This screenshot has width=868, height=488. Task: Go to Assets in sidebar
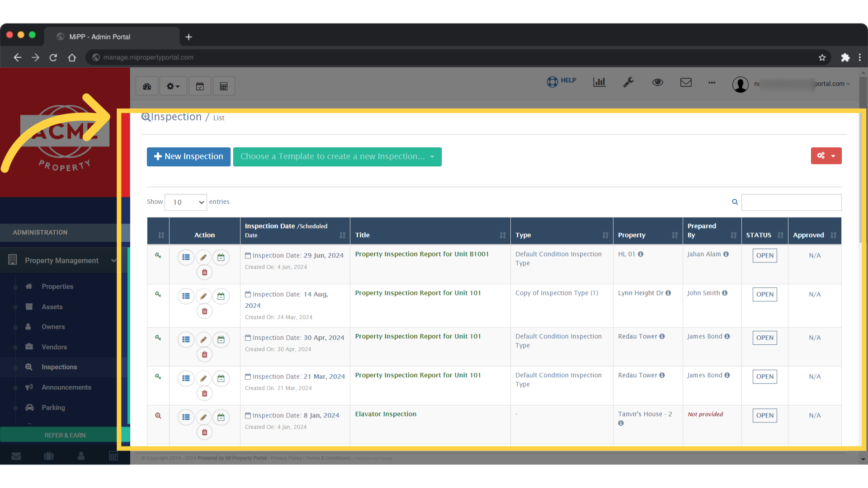click(52, 307)
